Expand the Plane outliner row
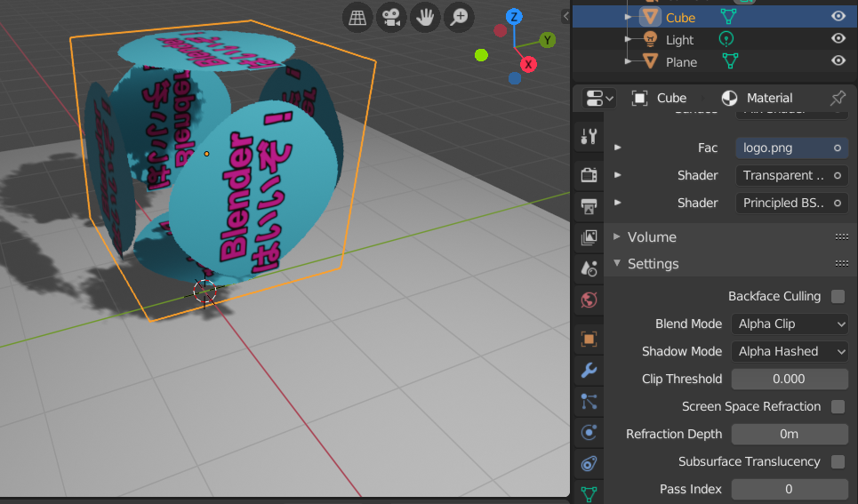This screenshot has height=504, width=858. (629, 61)
